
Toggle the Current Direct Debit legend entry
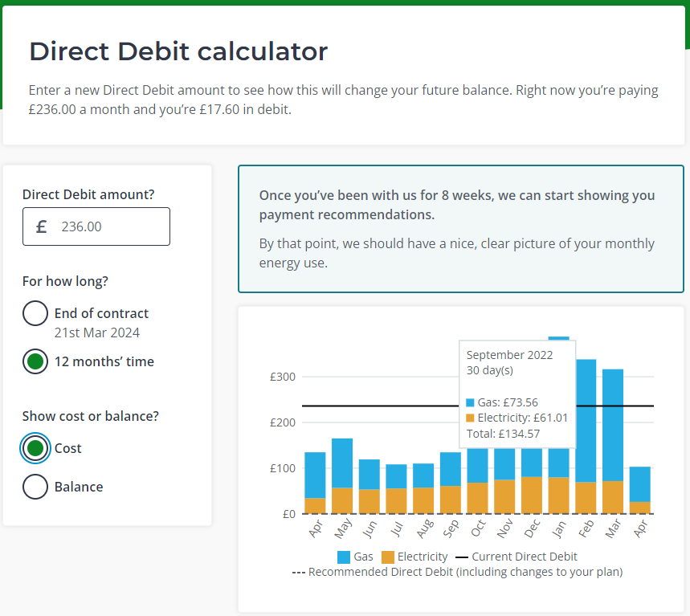[516, 557]
